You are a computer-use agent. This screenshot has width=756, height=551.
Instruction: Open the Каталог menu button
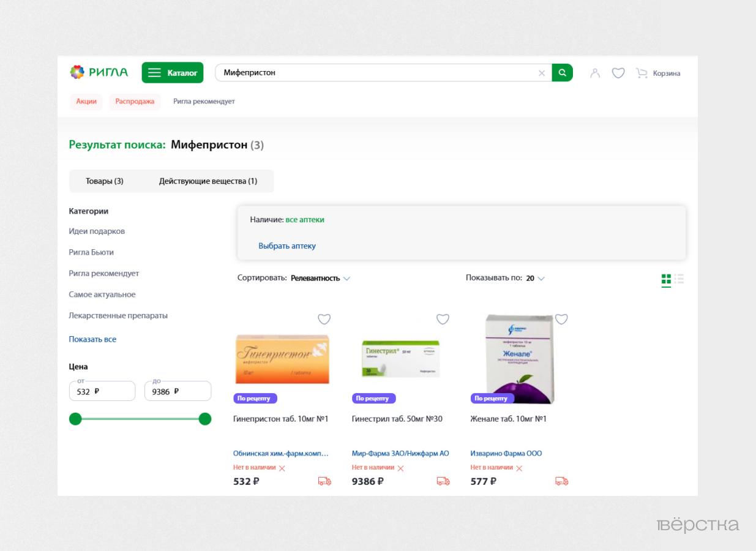point(173,73)
